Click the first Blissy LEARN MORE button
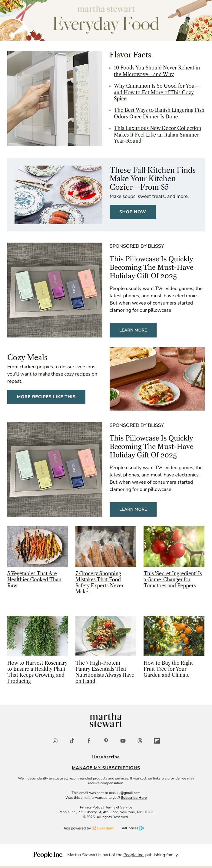 133,330
